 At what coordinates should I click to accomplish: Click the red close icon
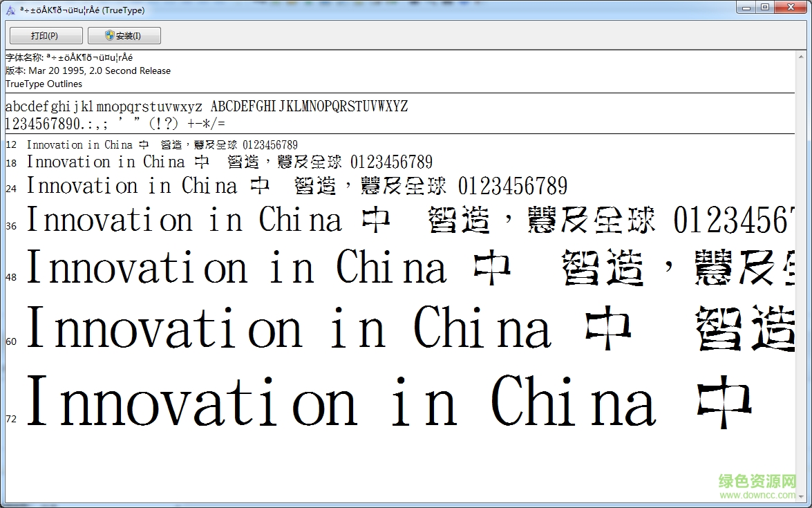click(790, 7)
